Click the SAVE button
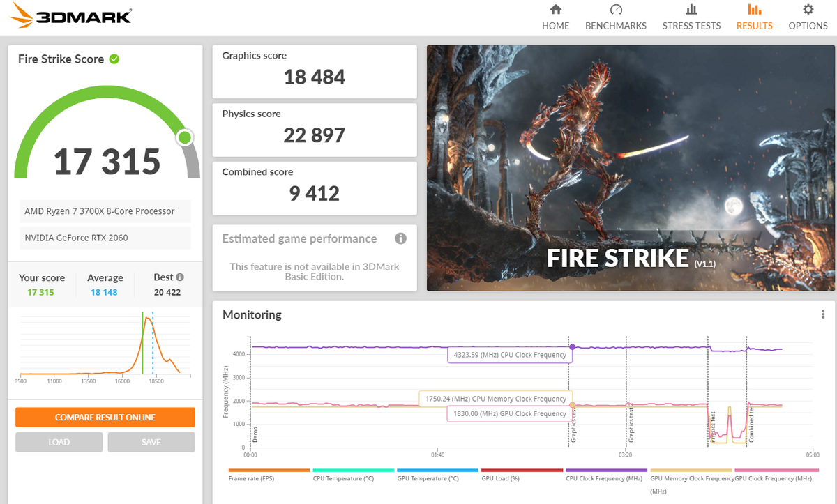The image size is (837, 504). click(151, 442)
